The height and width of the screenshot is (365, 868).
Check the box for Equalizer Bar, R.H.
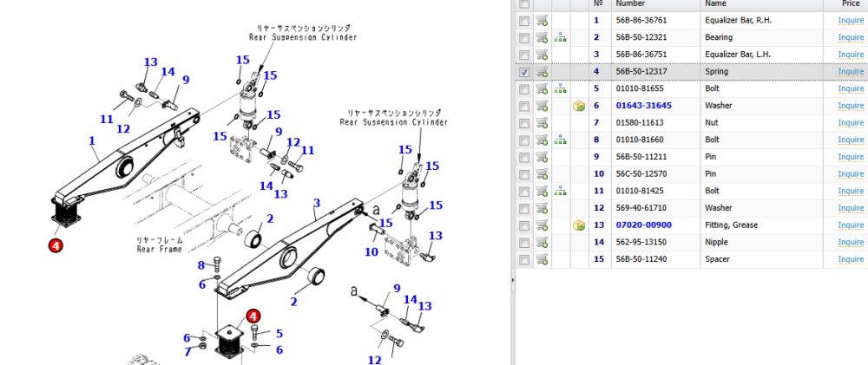click(x=524, y=22)
